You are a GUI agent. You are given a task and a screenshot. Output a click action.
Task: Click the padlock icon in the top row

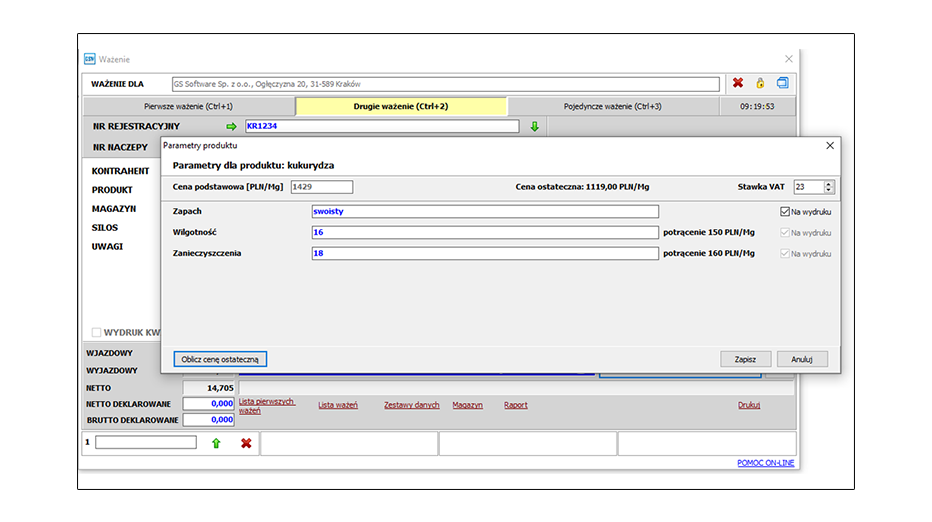click(x=760, y=84)
